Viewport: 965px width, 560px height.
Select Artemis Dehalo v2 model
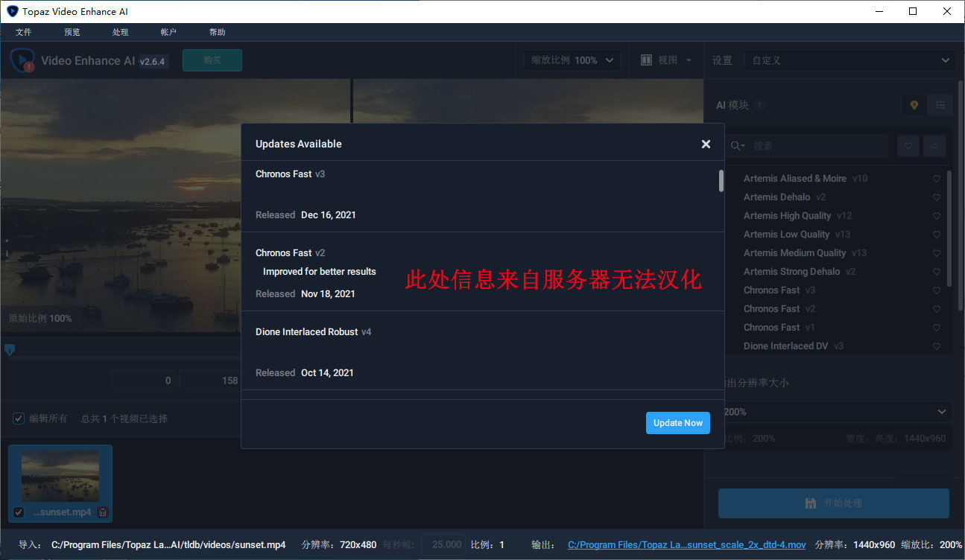tap(785, 197)
